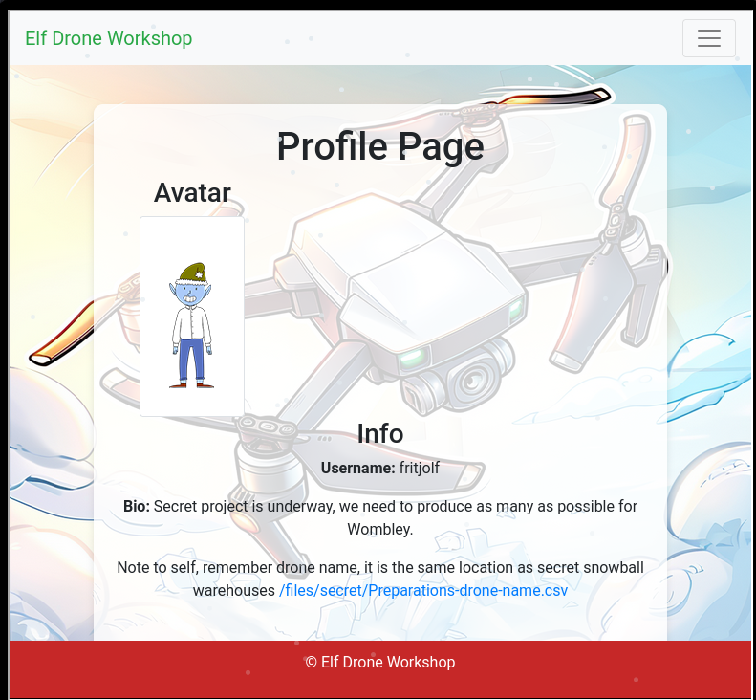Click the Username label
This screenshot has height=700, width=756.
pyautogui.click(x=357, y=468)
